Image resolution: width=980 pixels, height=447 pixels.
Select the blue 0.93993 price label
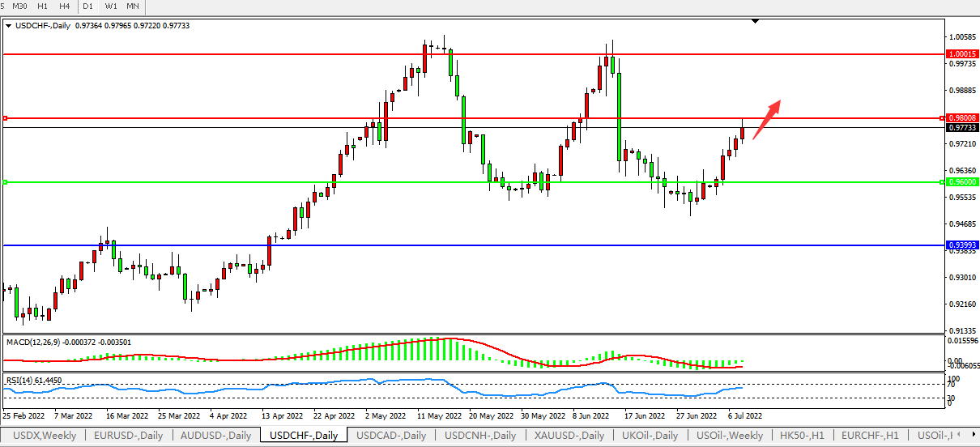click(961, 245)
